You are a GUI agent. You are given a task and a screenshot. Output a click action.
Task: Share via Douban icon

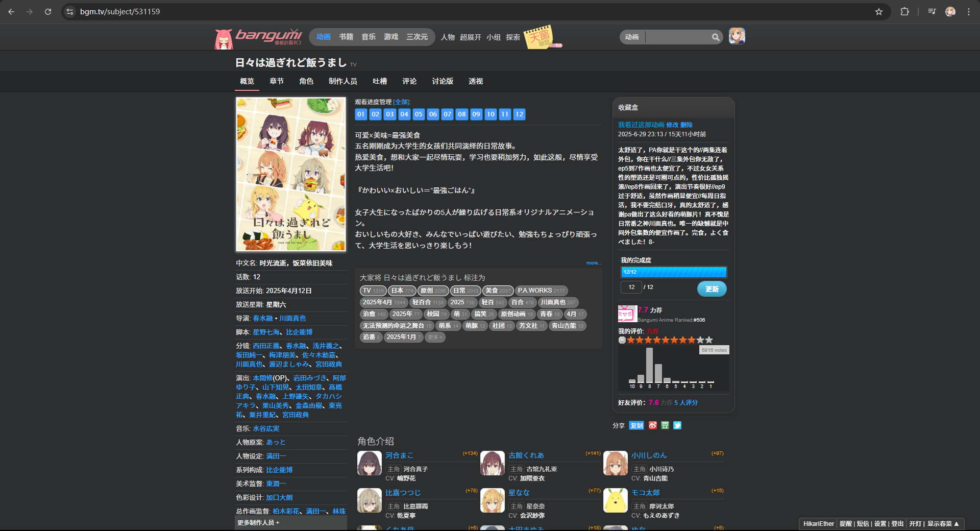point(665,425)
